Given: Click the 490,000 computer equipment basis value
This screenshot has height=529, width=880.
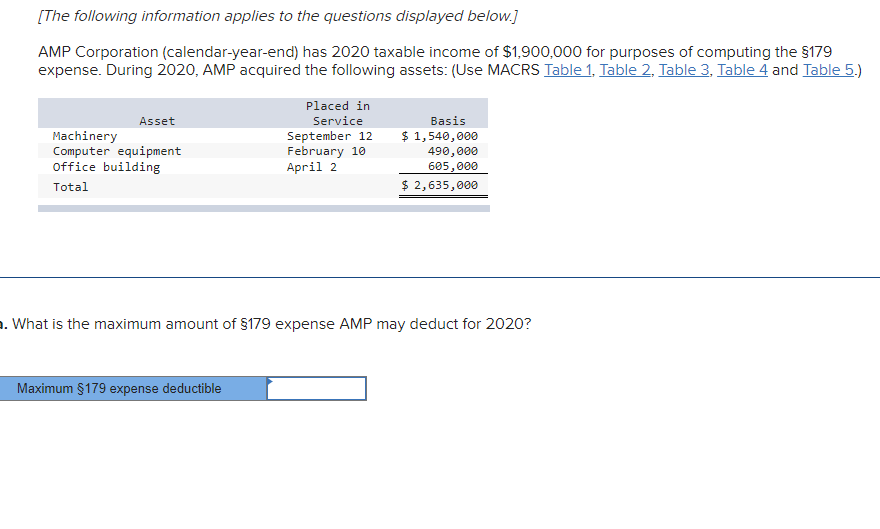Looking at the screenshot, I should (453, 151).
